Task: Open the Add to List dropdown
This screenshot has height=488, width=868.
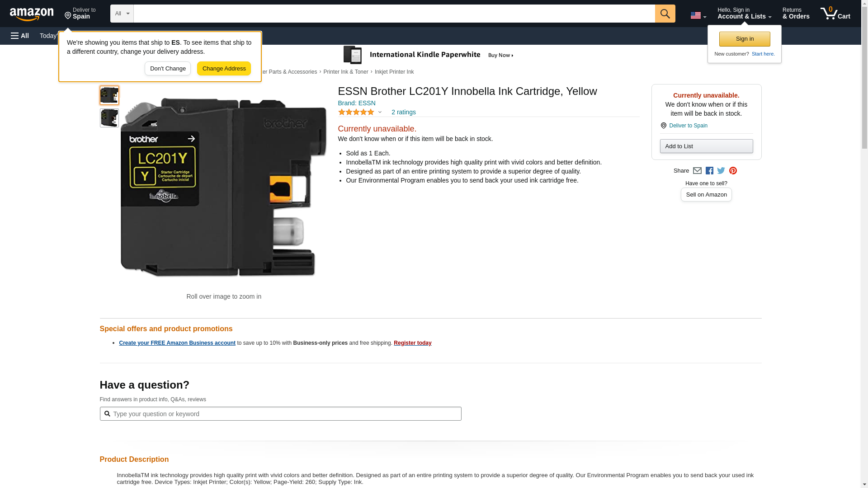Action: click(x=706, y=146)
